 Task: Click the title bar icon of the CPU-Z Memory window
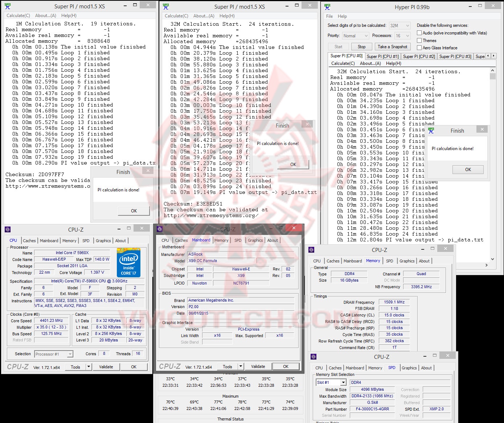click(312, 250)
